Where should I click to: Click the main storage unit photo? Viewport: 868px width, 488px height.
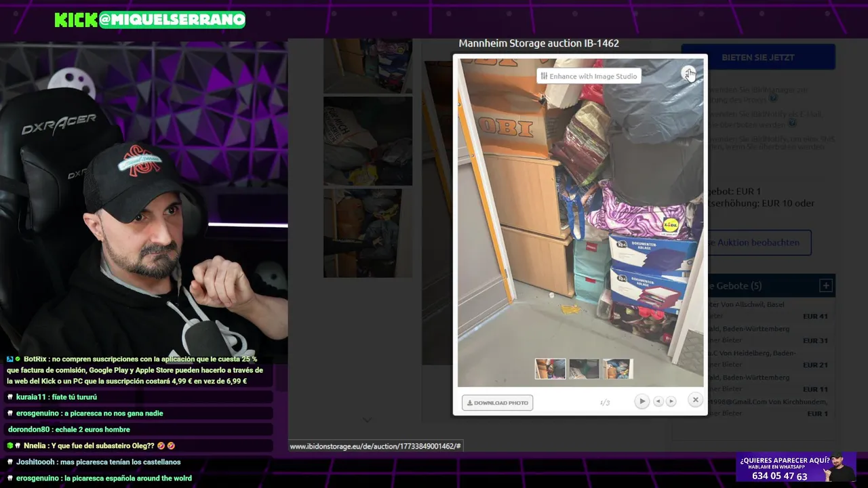580,222
